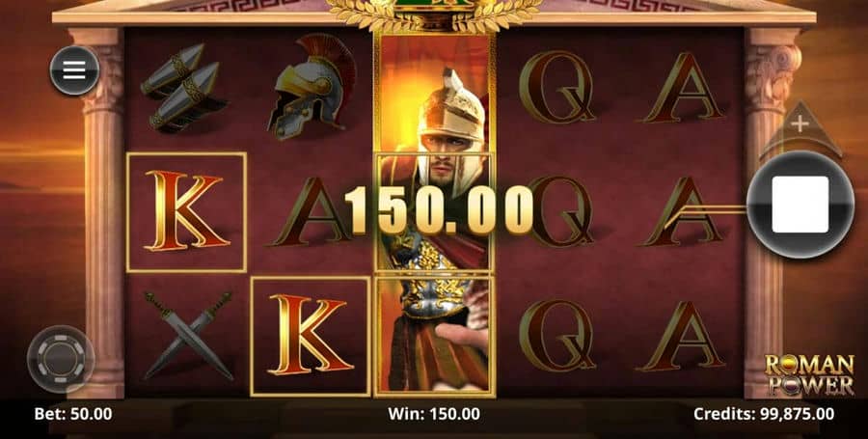Screen dimensions: 868x439
Task: Click the large 150.00 win amount overlay
Action: click(x=439, y=209)
